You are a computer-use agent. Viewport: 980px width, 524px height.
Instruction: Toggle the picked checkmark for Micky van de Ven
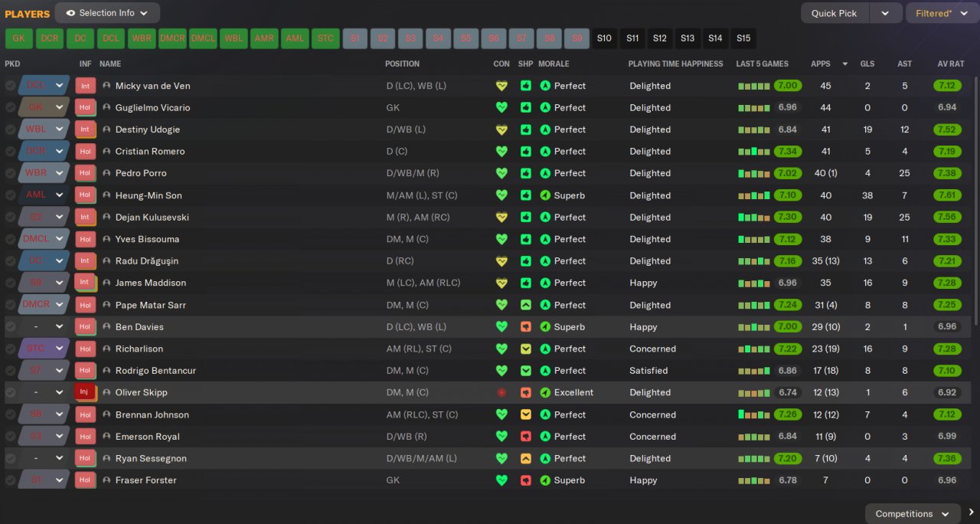(10, 86)
